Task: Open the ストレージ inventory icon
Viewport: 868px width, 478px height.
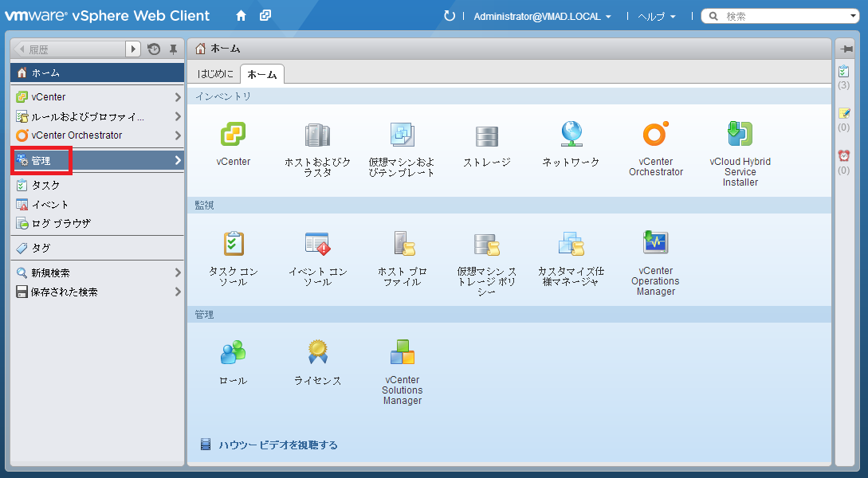Action: pyautogui.click(x=486, y=136)
